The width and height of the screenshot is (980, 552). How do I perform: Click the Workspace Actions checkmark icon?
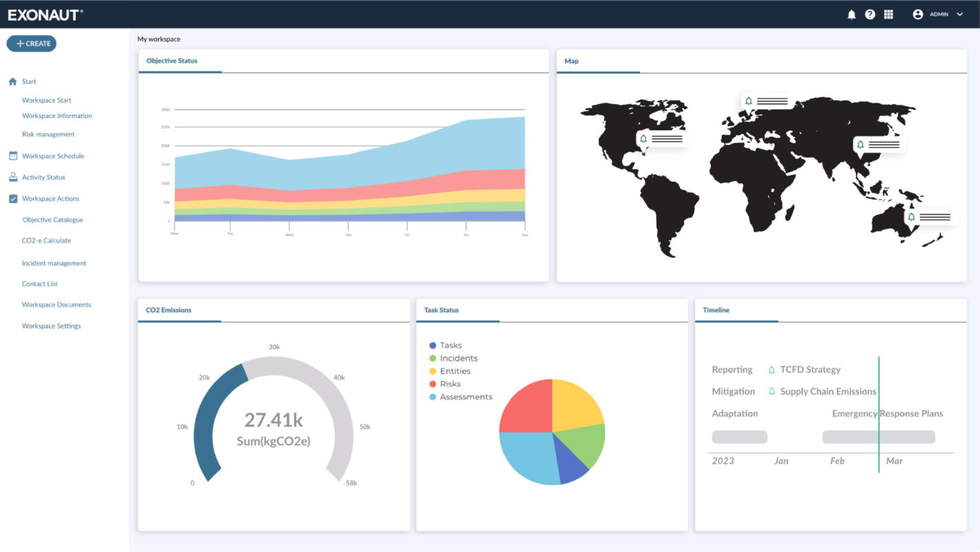[x=12, y=199]
